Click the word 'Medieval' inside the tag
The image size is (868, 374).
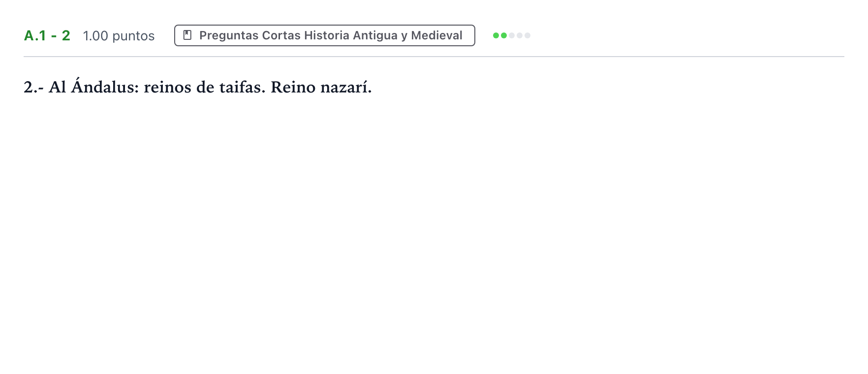[436, 35]
